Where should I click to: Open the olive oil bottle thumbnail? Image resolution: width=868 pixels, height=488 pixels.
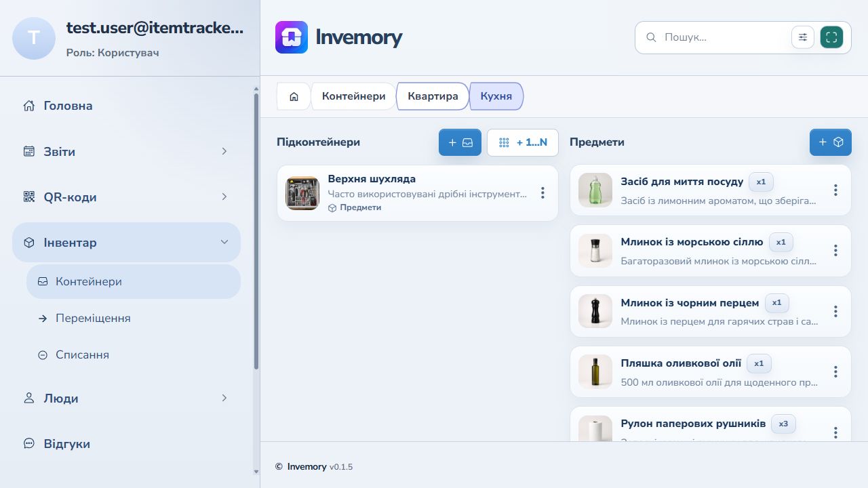(595, 371)
